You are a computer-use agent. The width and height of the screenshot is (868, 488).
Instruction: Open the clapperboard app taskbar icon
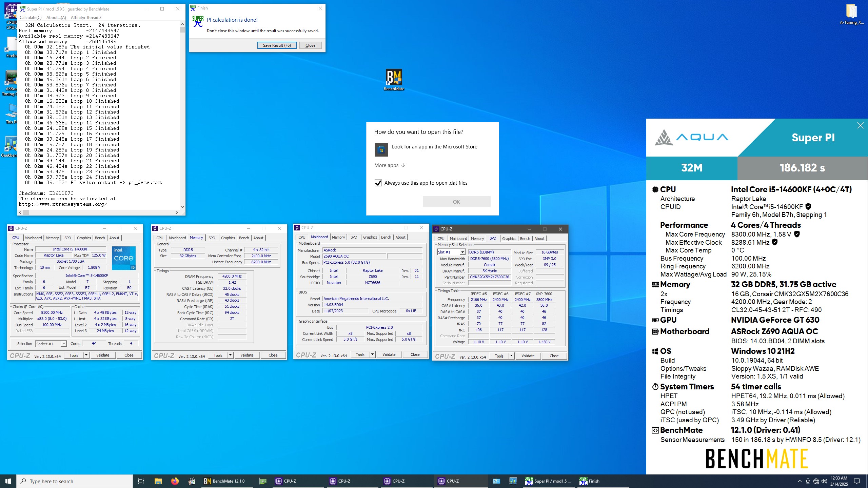[192, 481]
